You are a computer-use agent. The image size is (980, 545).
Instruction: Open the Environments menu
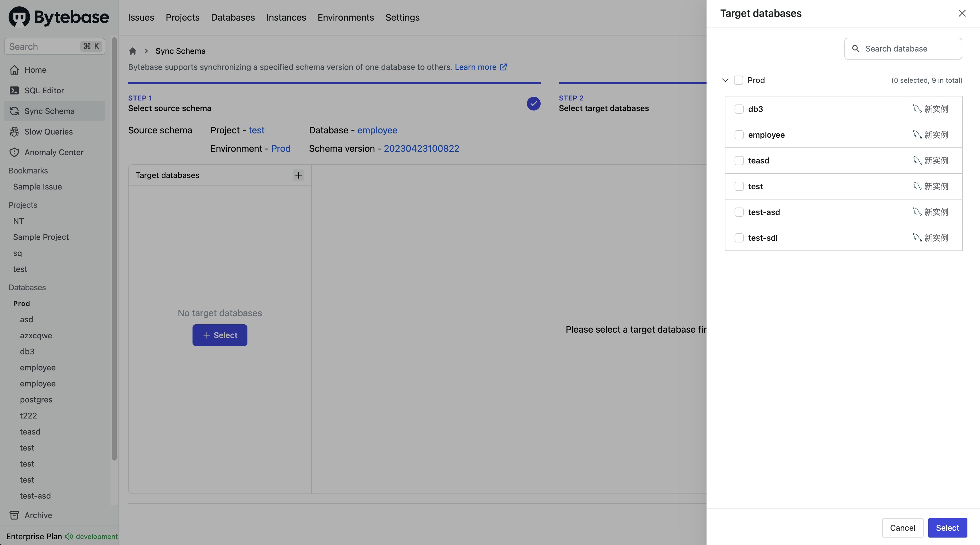346,17
